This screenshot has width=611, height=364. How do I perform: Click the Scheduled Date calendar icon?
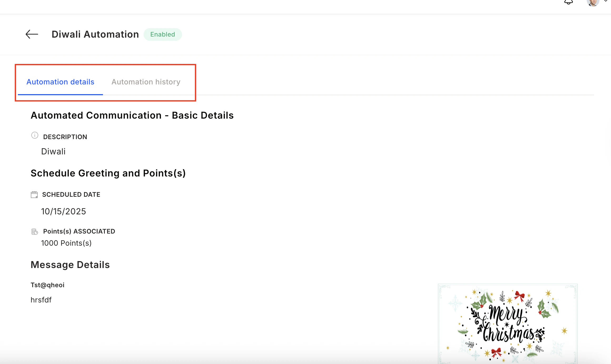pyautogui.click(x=34, y=195)
